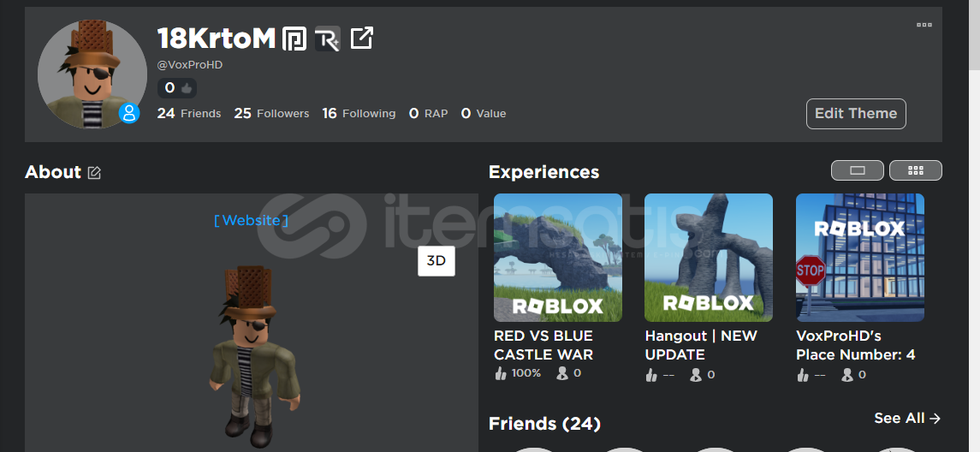
Task: Click the 0 Value stat
Action: click(483, 113)
